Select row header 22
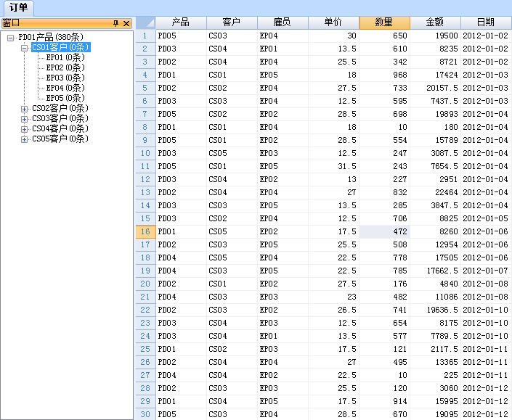This screenshot has width=512, height=420. point(146,310)
